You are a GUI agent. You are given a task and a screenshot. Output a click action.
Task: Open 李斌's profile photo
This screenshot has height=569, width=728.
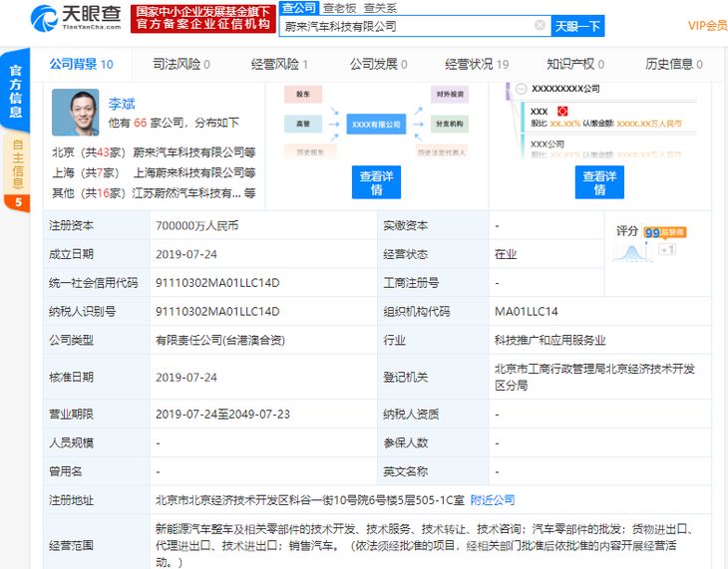tap(75, 113)
